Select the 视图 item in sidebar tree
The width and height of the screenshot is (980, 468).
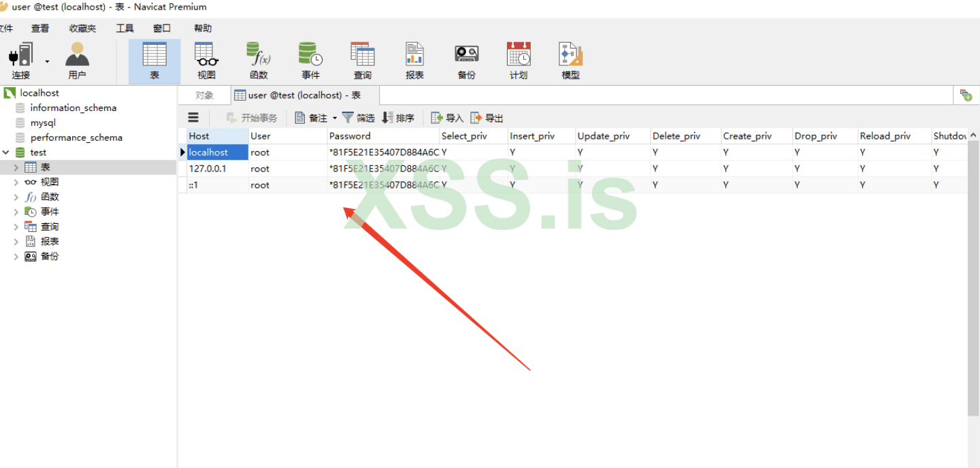(49, 182)
